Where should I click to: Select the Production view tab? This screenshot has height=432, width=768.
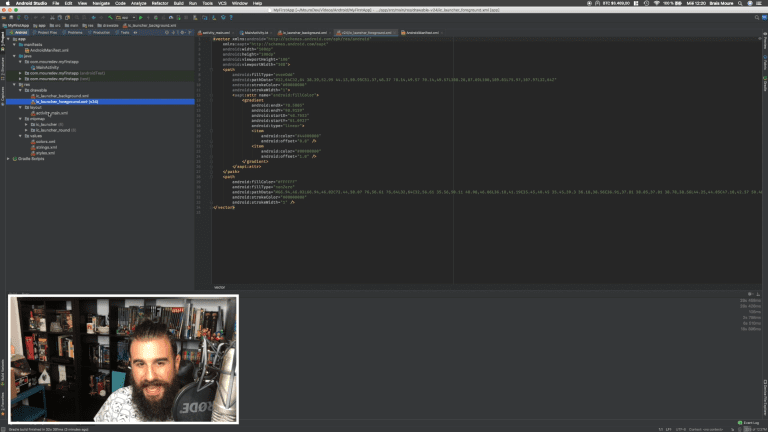click(99, 32)
